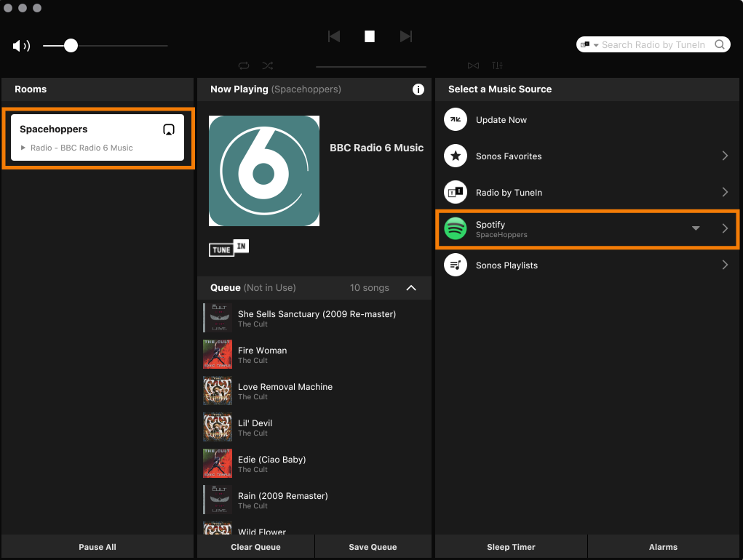The height and width of the screenshot is (560, 743).
Task: Open Sleep Timer
Action: [x=512, y=547]
